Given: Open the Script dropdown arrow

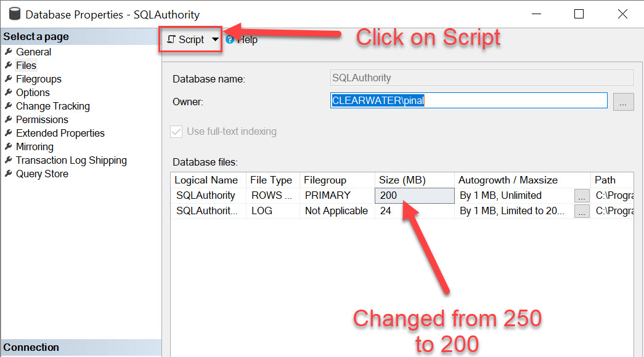Looking at the screenshot, I should [215, 39].
